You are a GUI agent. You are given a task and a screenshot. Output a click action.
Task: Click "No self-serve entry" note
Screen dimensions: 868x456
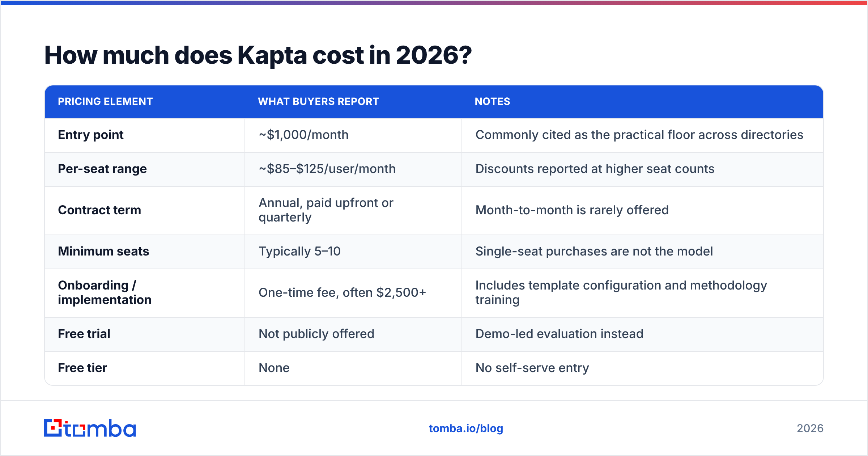(x=532, y=368)
